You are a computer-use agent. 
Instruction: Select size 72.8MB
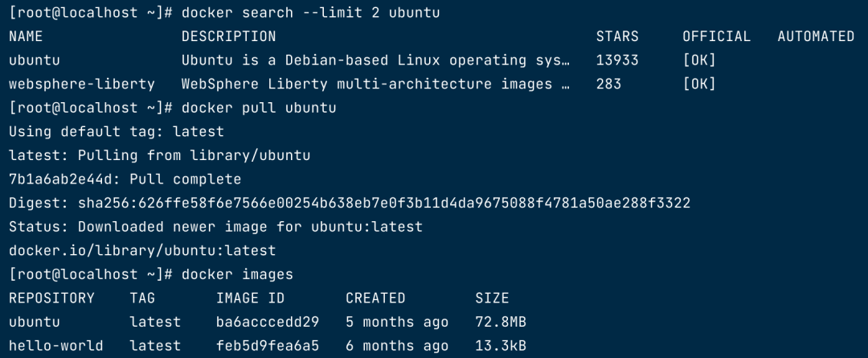[501, 322]
